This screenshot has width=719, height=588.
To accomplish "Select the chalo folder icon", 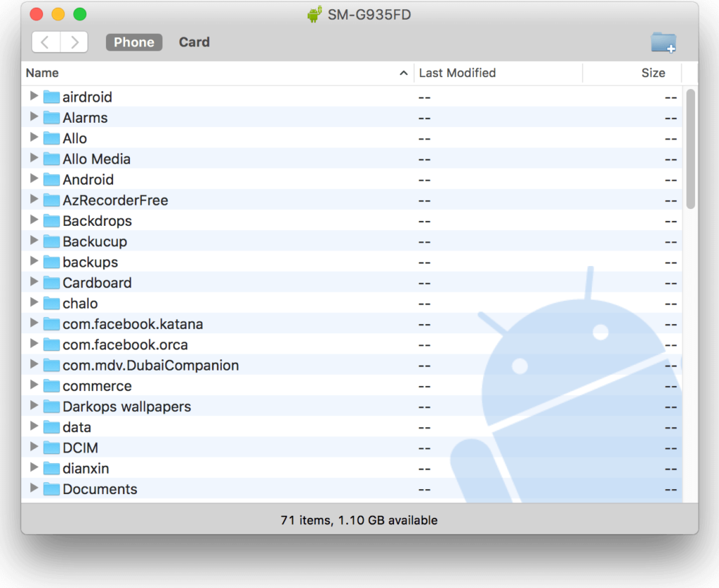I will (x=51, y=303).
